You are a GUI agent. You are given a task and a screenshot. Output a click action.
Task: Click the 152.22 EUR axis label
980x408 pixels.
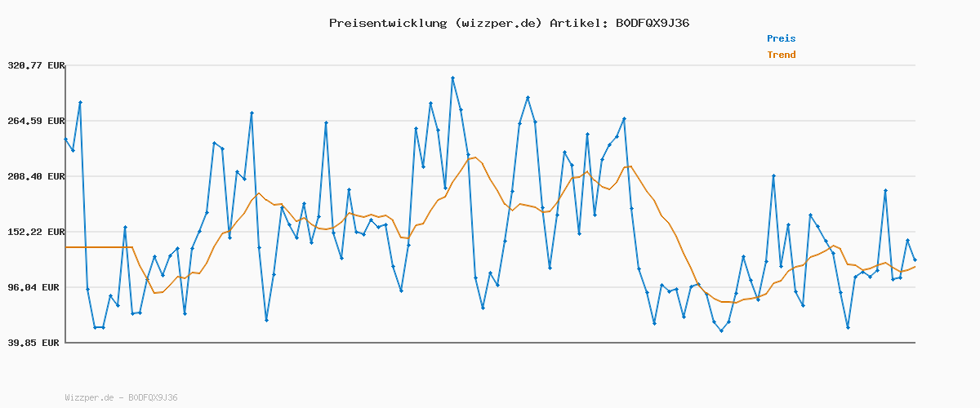pyautogui.click(x=36, y=232)
